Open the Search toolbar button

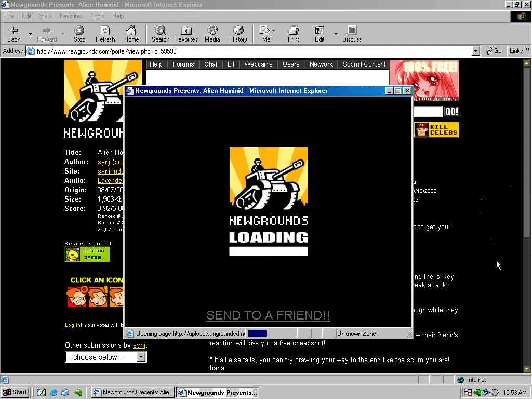tap(161, 34)
